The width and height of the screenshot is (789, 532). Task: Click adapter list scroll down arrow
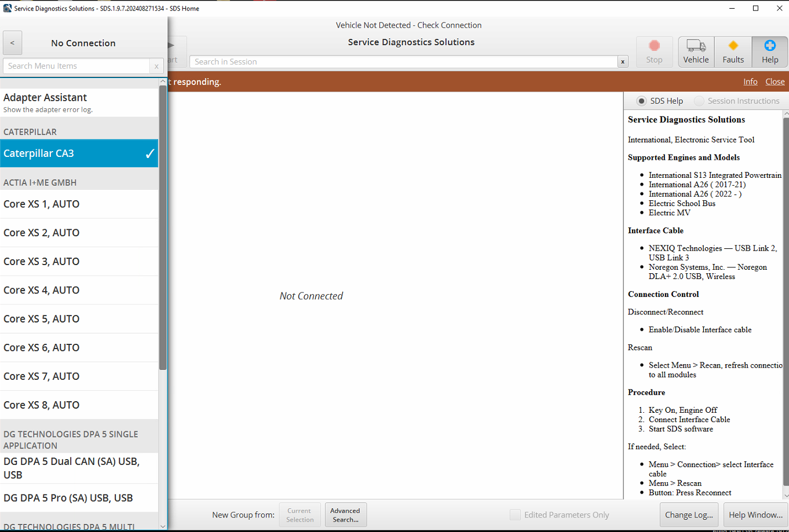point(163,526)
